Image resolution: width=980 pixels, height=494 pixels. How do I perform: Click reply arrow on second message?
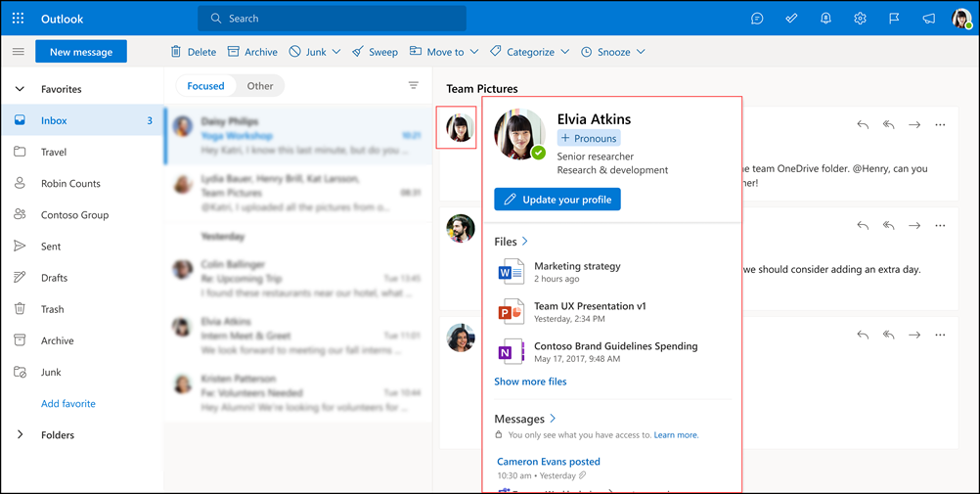pyautogui.click(x=864, y=225)
